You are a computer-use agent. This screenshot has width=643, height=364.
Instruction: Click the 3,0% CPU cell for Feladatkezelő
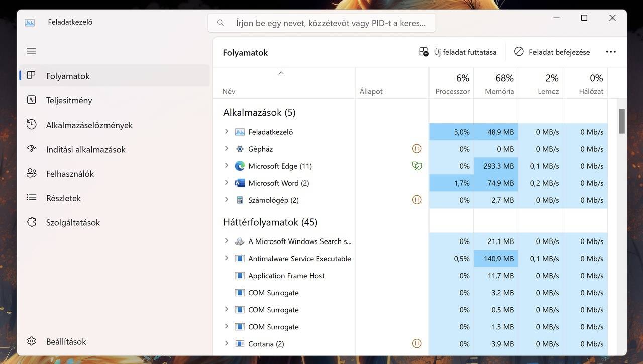451,132
